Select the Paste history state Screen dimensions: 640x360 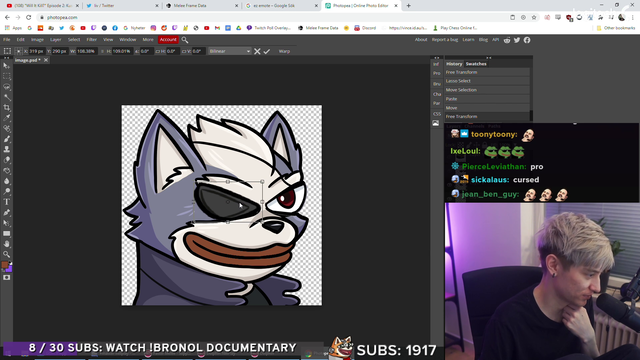(x=487, y=99)
